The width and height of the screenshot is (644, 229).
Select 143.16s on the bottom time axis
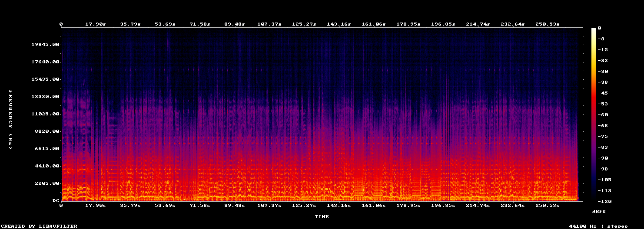(x=339, y=205)
